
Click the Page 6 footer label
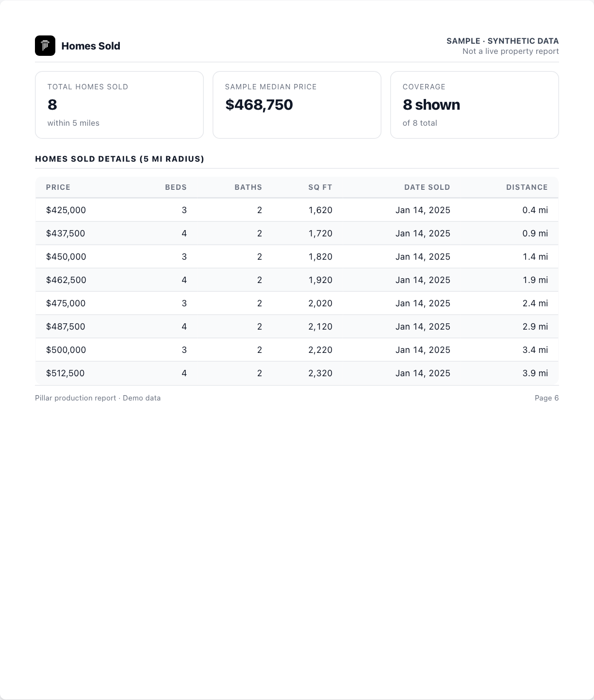pyautogui.click(x=546, y=398)
